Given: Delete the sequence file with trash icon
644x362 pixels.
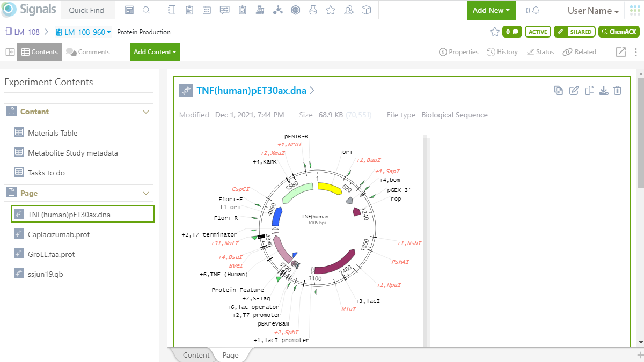Looking at the screenshot, I should (x=618, y=91).
